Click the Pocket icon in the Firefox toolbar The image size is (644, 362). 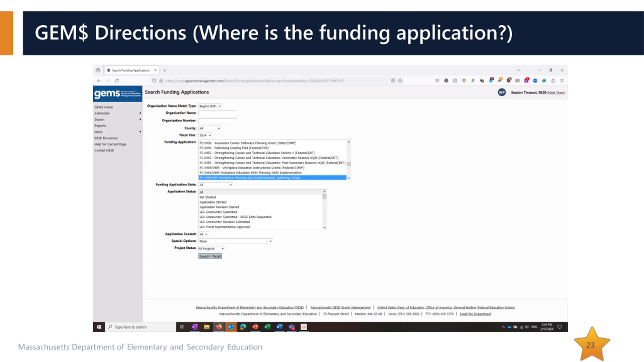point(437,81)
